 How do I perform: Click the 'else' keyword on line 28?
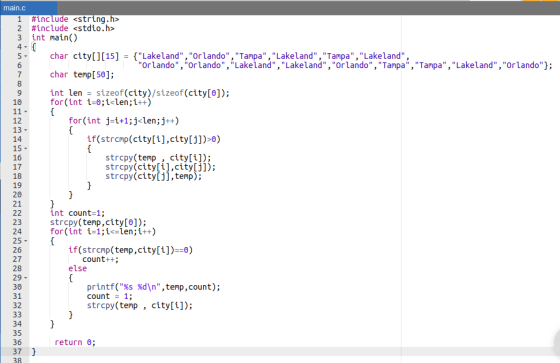[78, 269]
